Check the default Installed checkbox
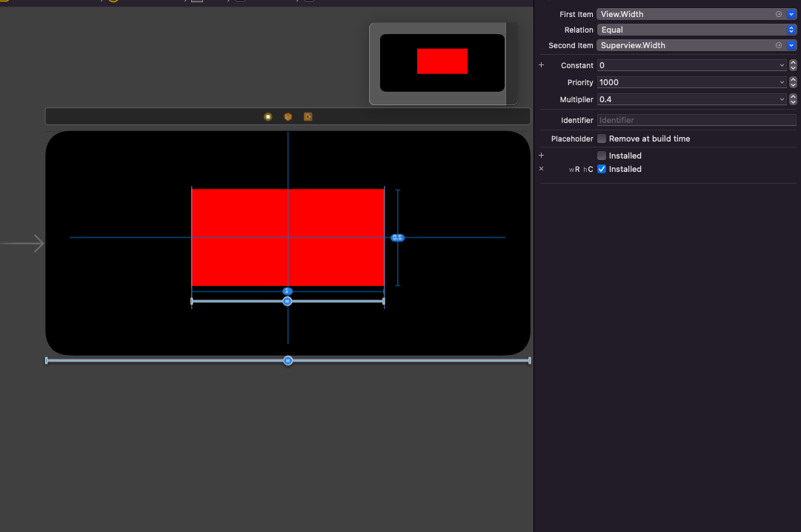801x532 pixels. tap(602, 156)
